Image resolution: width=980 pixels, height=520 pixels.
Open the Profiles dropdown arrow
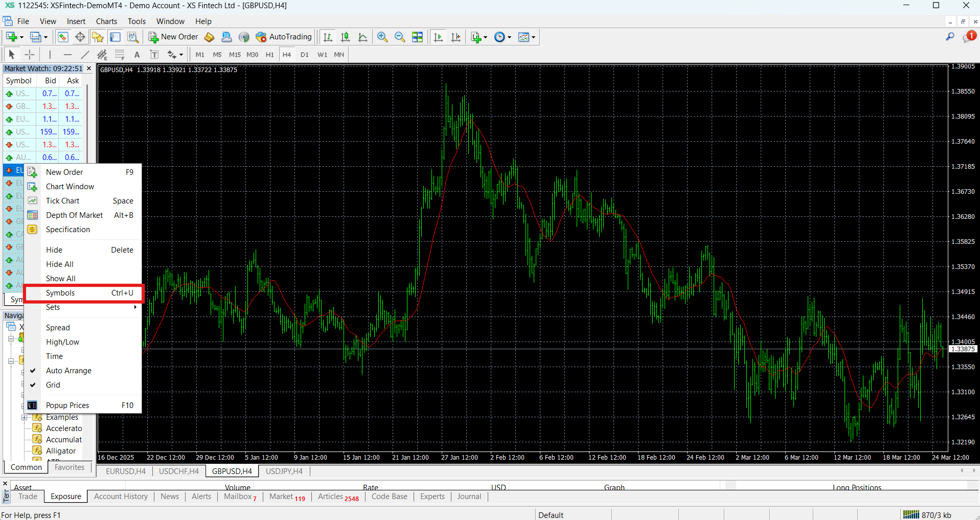45,37
